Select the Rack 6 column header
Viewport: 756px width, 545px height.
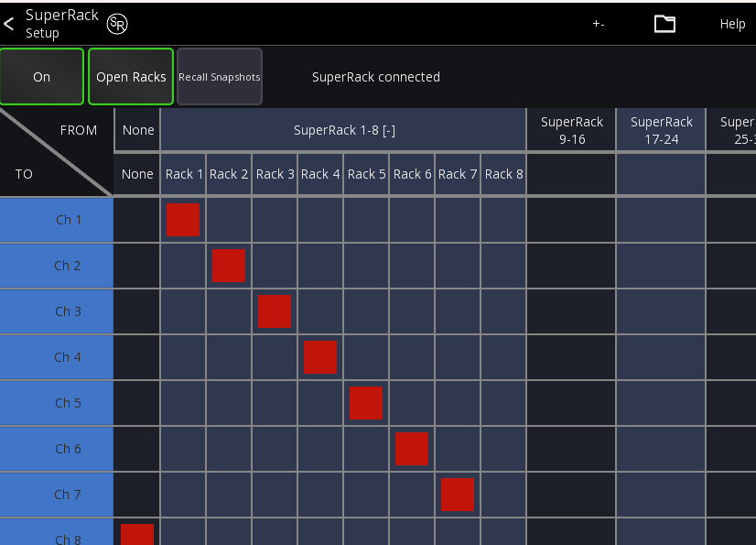[412, 174]
